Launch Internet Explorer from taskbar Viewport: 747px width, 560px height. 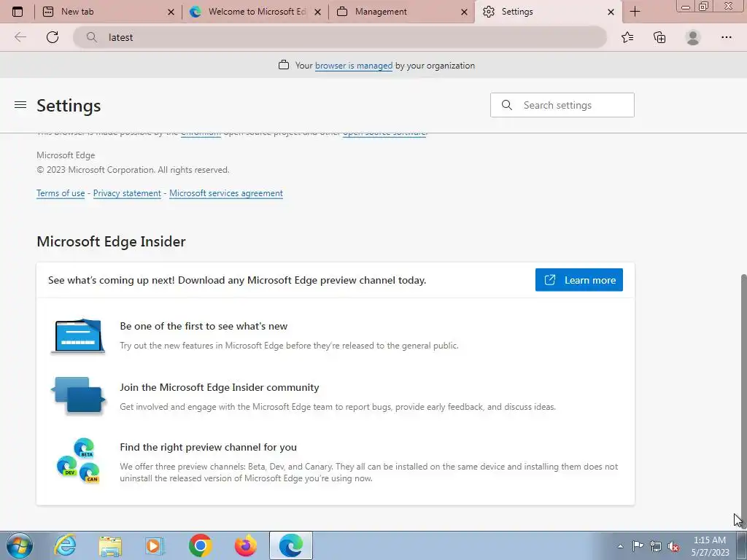coord(65,545)
